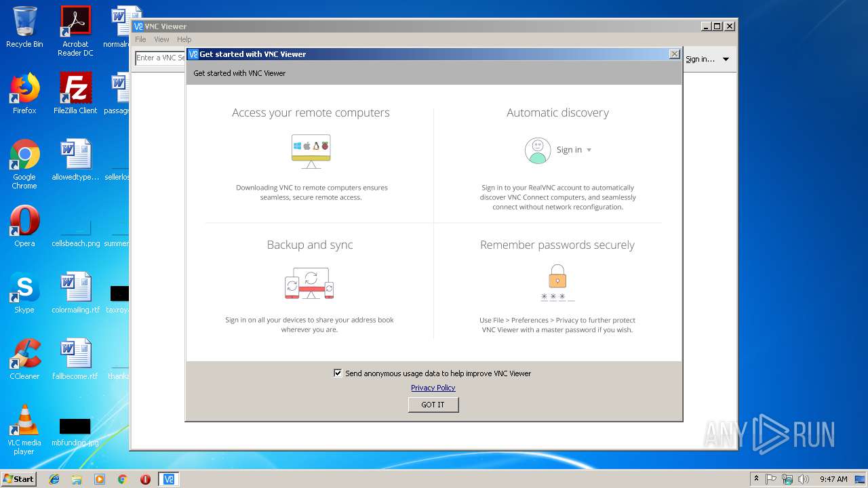Open the Action Center flag tray icon
The width and height of the screenshot is (868, 488).
click(771, 479)
